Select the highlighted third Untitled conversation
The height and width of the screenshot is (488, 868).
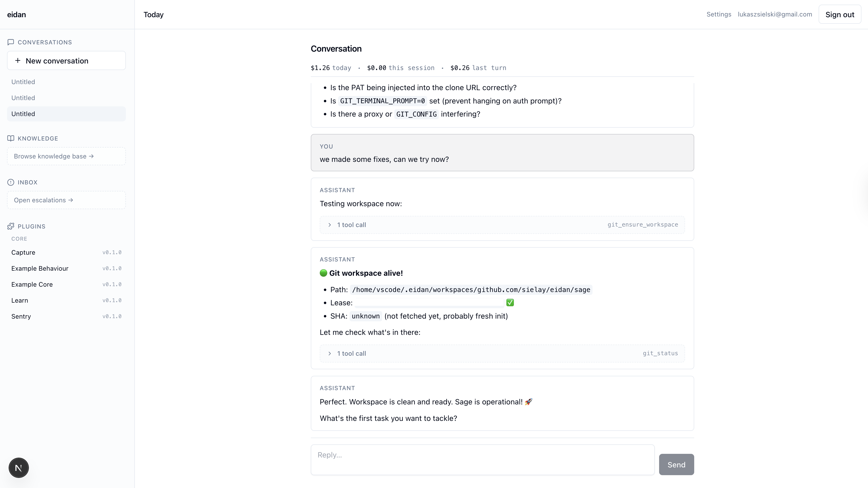66,114
